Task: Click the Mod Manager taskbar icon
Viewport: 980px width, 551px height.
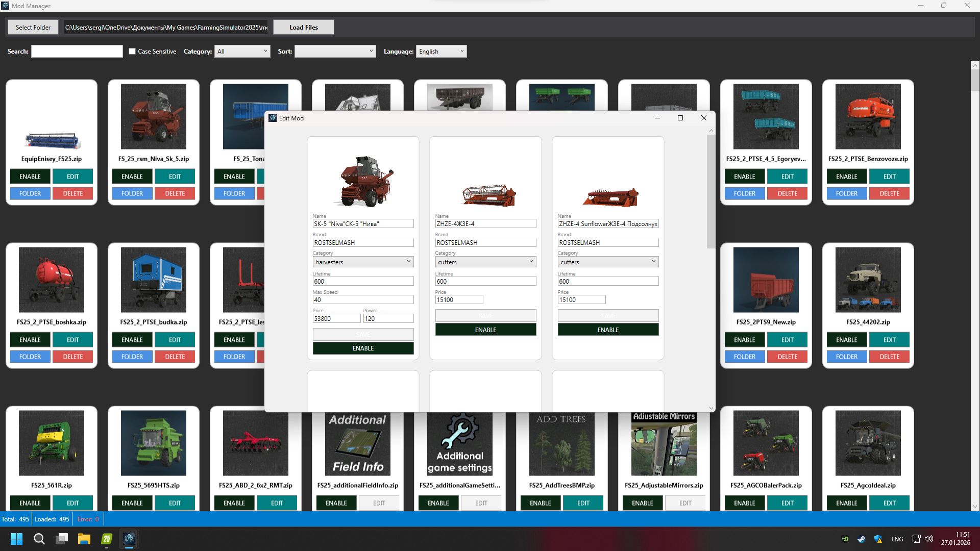Action: [x=129, y=539]
